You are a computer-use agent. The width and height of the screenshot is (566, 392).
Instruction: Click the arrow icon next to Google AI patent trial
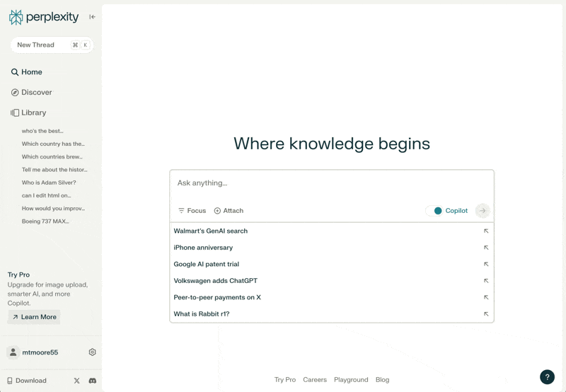486,264
